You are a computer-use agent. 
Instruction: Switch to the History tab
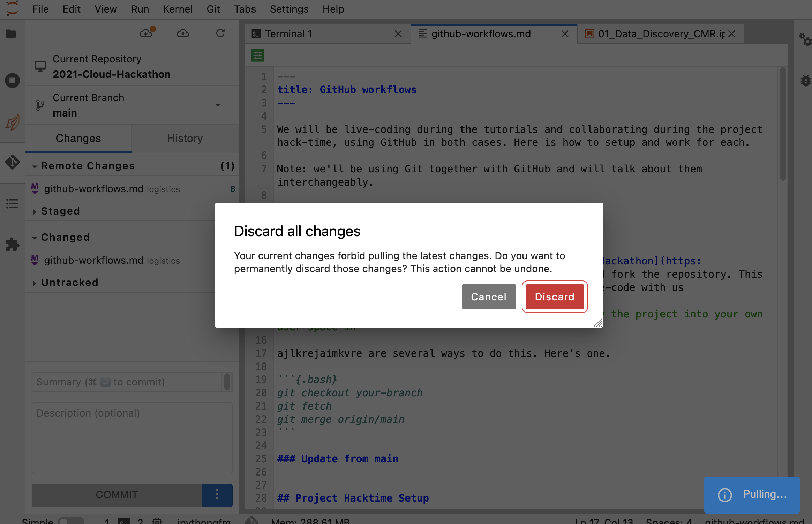click(185, 139)
